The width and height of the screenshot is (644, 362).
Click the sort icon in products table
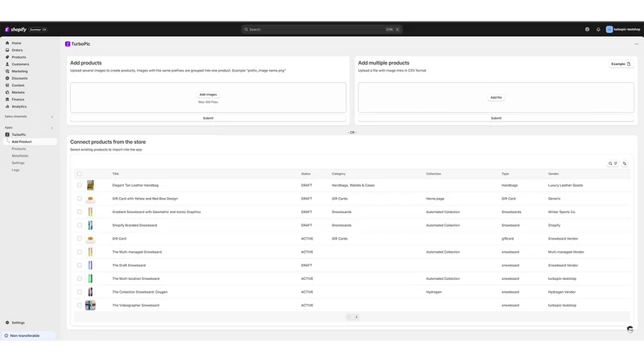[625, 163]
